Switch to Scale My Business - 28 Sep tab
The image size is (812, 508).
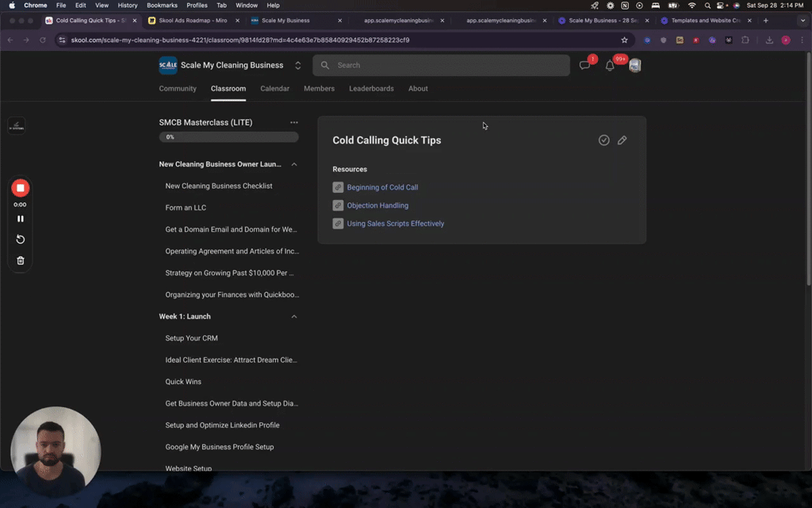(x=604, y=21)
